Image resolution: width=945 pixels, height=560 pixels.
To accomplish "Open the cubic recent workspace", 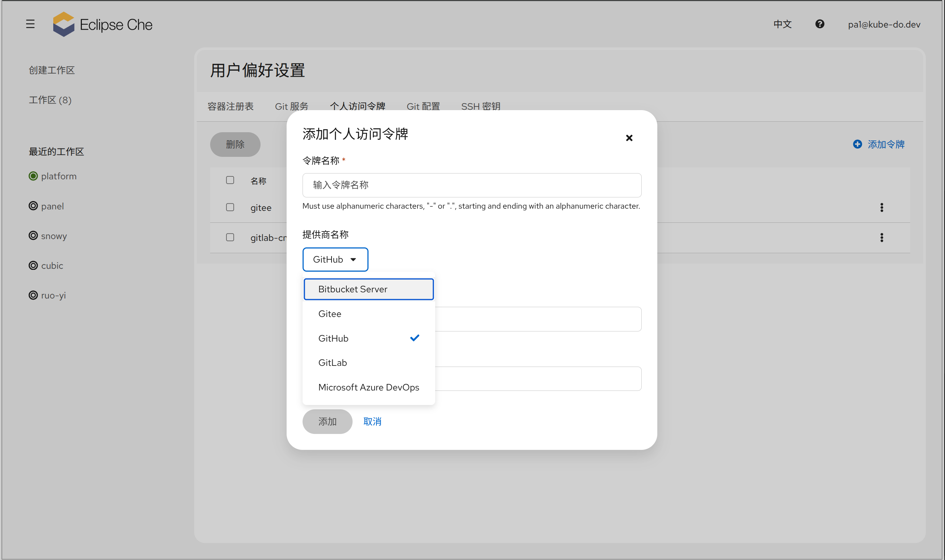I will [52, 266].
